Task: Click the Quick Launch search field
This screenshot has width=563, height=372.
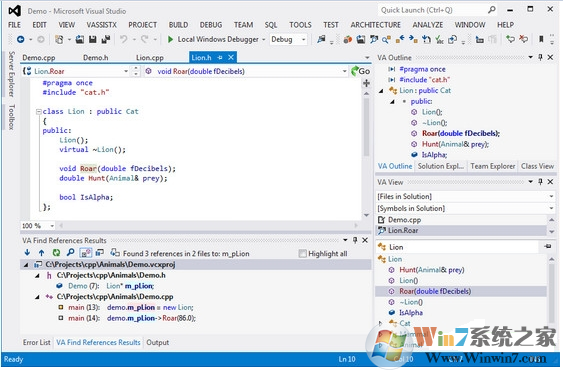Action: coord(433,10)
